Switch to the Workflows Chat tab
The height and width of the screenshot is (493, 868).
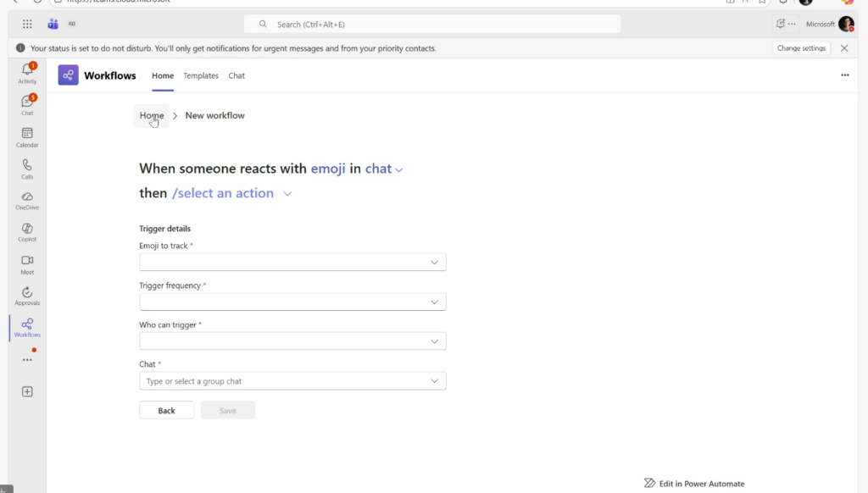pyautogui.click(x=236, y=75)
